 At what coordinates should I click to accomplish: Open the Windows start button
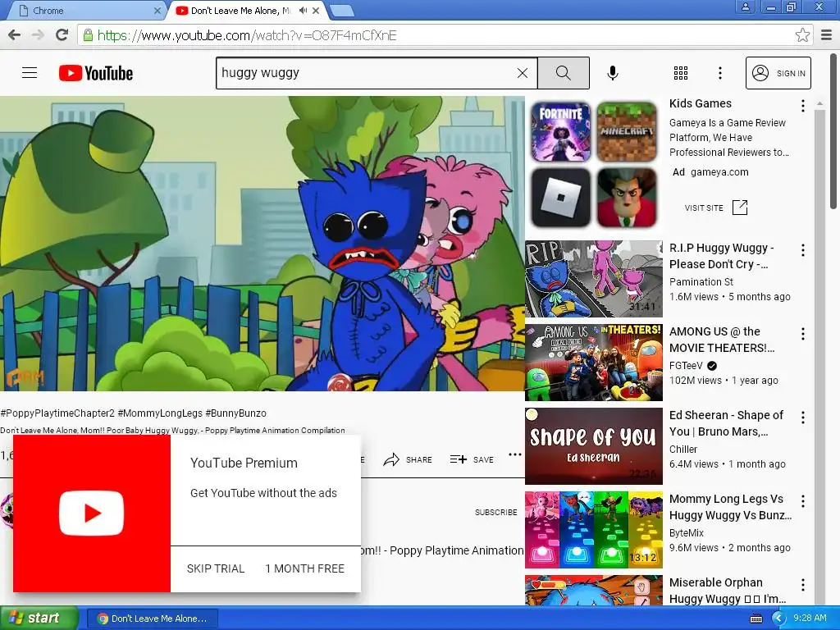tap(39, 619)
